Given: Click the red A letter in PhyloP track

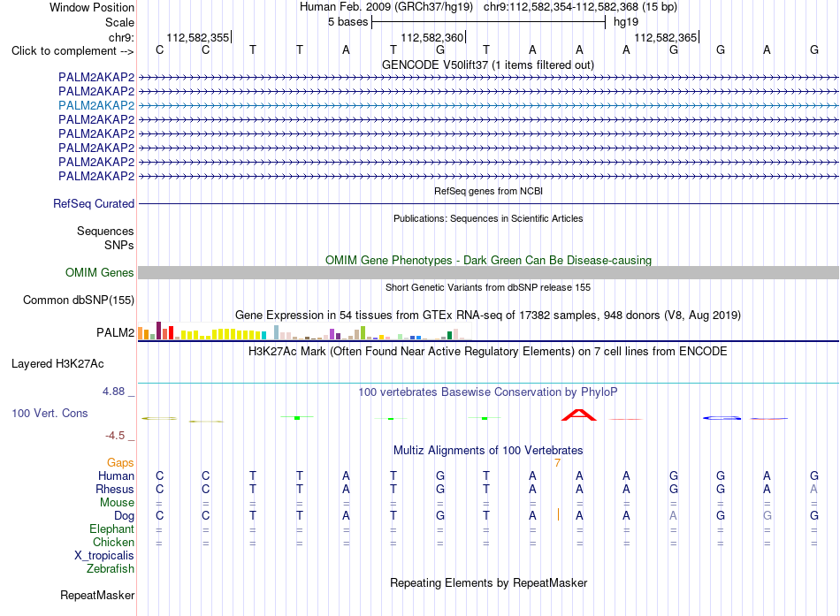Looking at the screenshot, I should (x=578, y=414).
